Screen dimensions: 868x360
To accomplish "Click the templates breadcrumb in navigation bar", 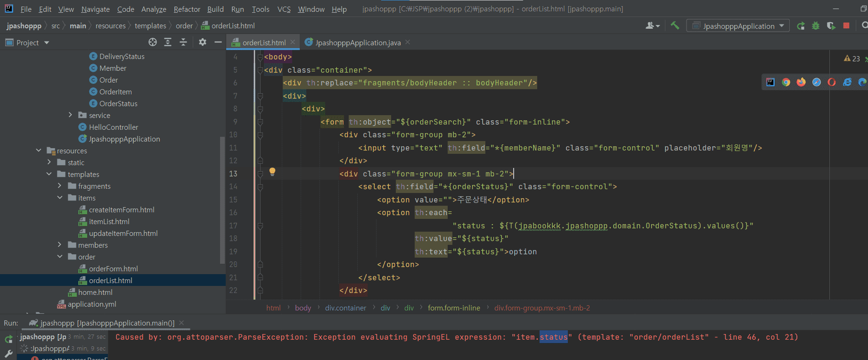I will click(150, 25).
